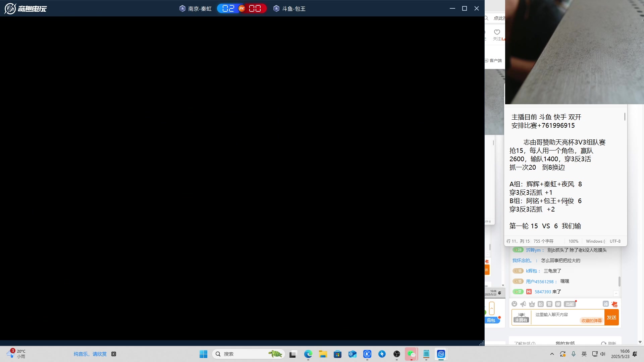Click the taskbar search box 搜索
This screenshot has height=362, width=644.
[249, 354]
